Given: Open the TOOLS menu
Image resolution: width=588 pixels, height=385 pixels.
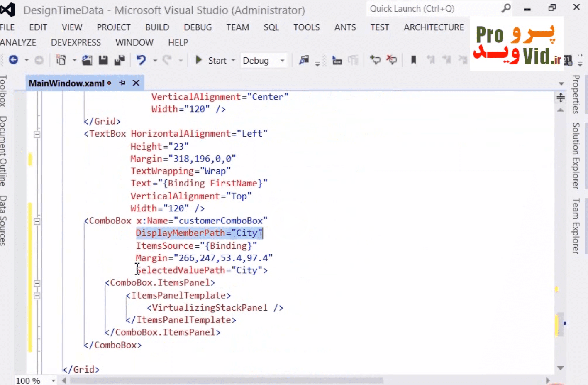Looking at the screenshot, I should [x=307, y=27].
